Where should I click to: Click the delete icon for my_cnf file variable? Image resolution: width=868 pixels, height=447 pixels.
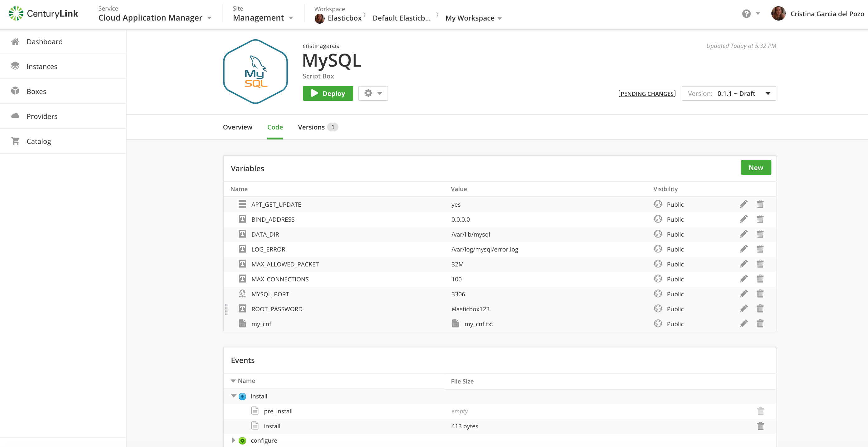tap(760, 323)
